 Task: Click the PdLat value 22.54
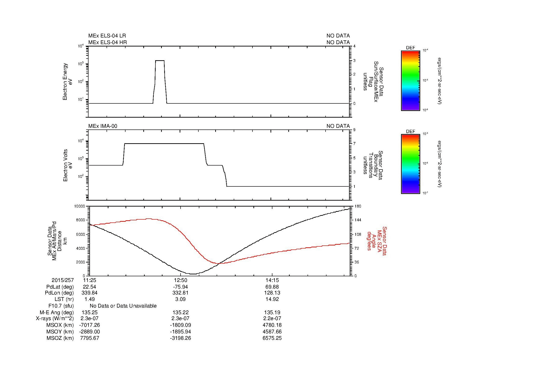point(89,287)
